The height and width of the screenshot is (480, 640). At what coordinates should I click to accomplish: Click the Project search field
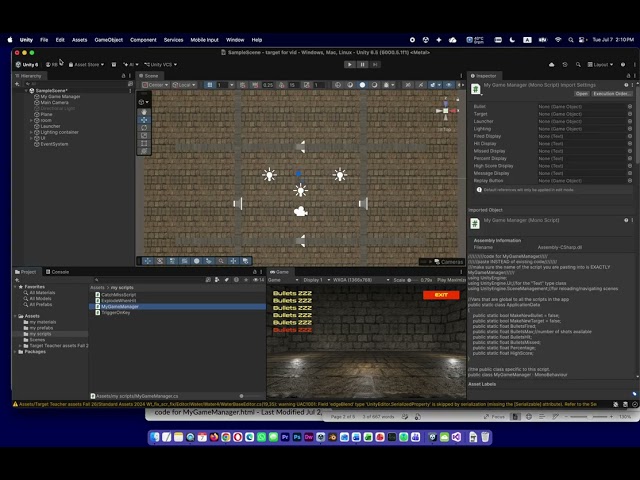point(148,280)
